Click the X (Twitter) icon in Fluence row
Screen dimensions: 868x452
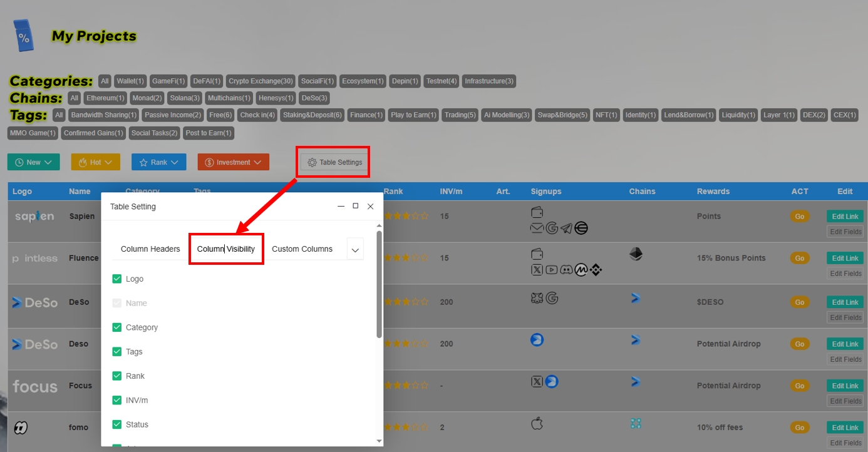[537, 270]
